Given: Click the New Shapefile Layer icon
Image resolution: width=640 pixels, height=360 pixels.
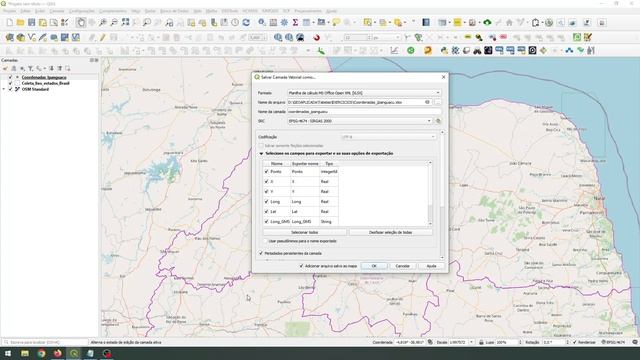Looking at the screenshot, I should pos(31,38).
